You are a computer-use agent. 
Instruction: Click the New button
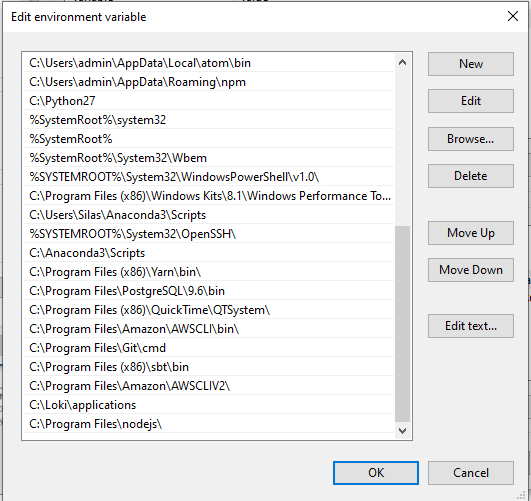pos(471,64)
